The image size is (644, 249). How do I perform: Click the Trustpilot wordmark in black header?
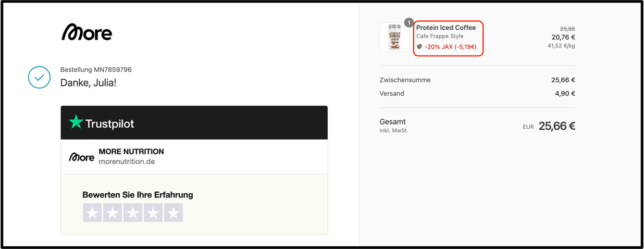coord(109,123)
